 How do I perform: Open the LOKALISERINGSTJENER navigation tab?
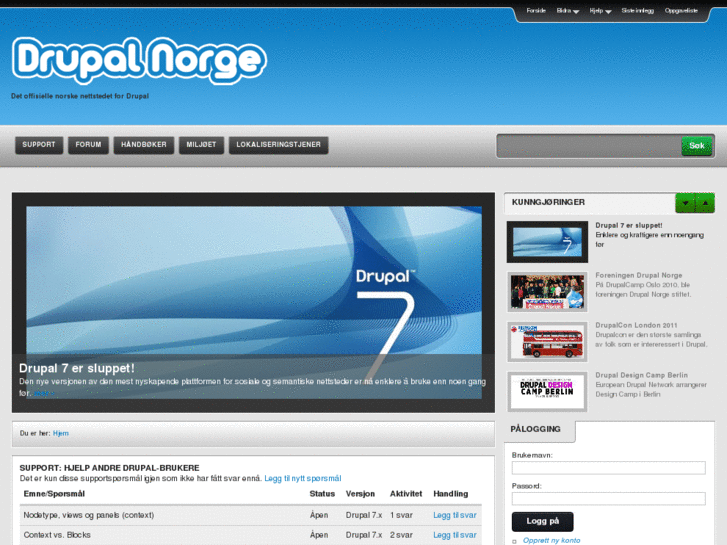tap(279, 145)
